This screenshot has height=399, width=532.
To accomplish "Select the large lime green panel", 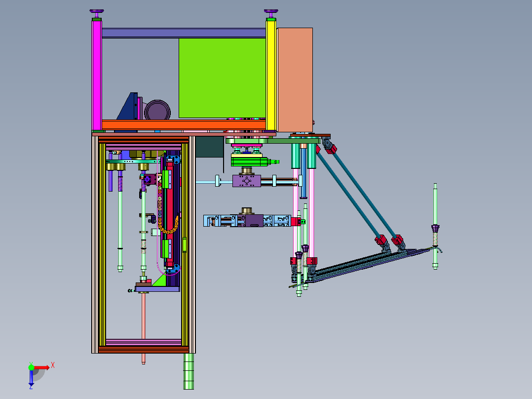I will 222,78.
